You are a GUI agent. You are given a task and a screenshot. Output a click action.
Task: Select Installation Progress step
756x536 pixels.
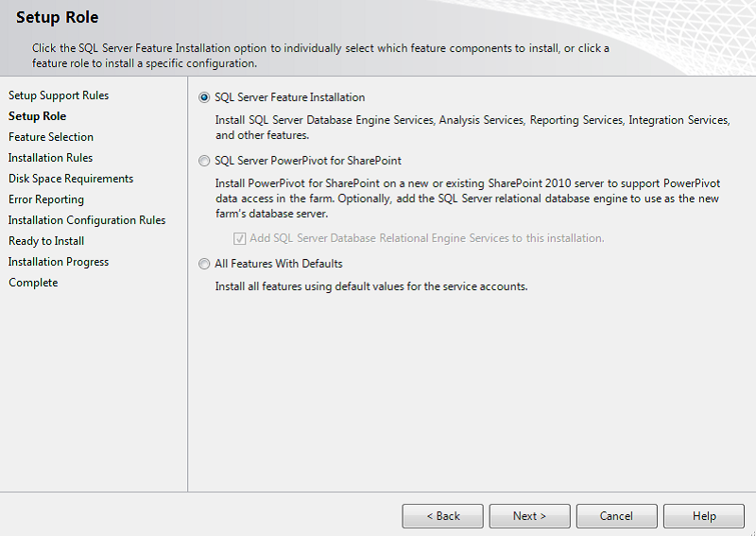[x=59, y=262]
